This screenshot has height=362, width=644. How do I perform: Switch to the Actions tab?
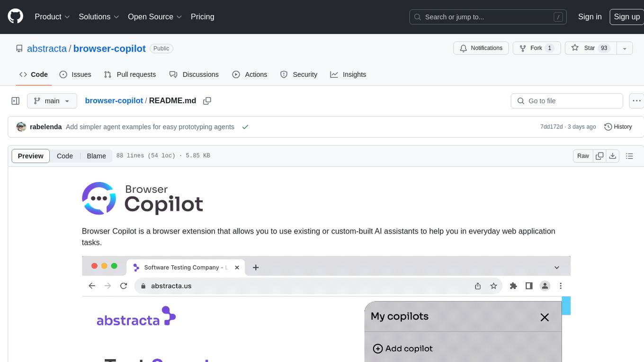tap(250, 74)
